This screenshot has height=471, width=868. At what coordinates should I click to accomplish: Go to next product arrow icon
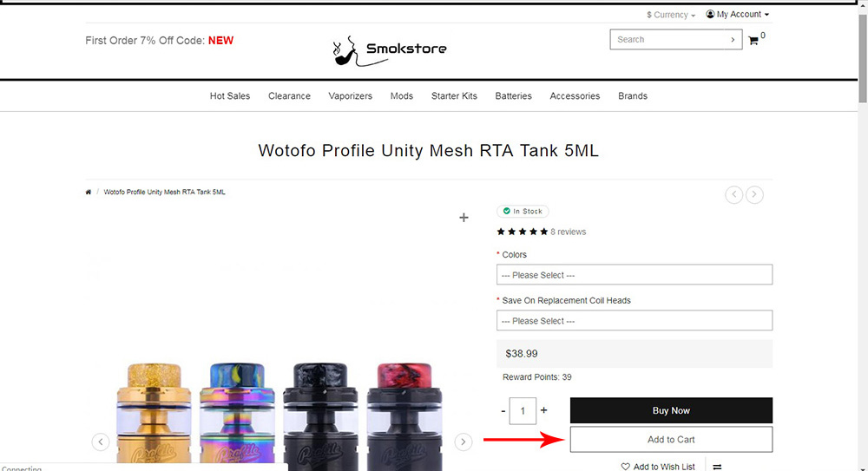755,194
